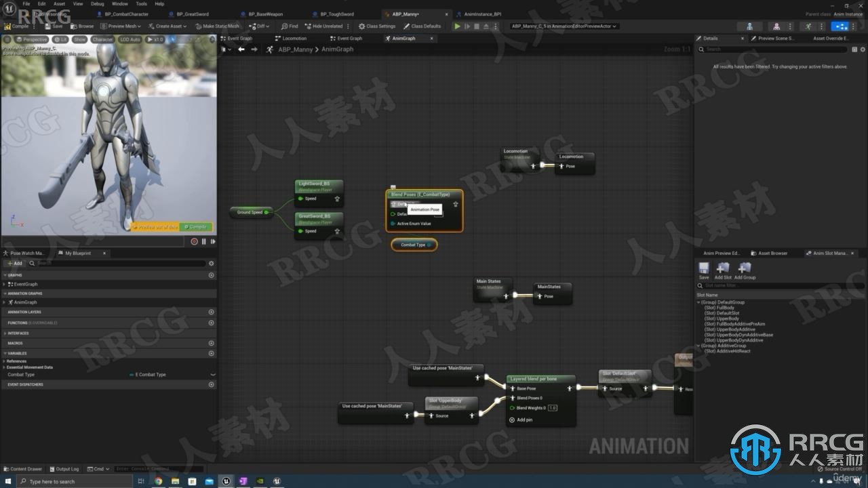Click Anim Instance parent class link
The image size is (868, 488).
pos(848,14)
